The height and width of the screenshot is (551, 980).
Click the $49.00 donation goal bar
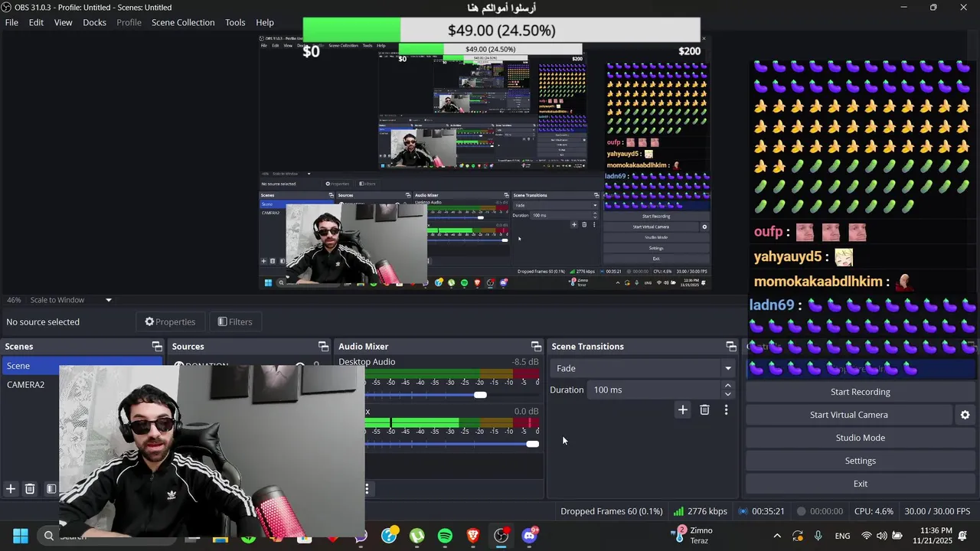[501, 30]
